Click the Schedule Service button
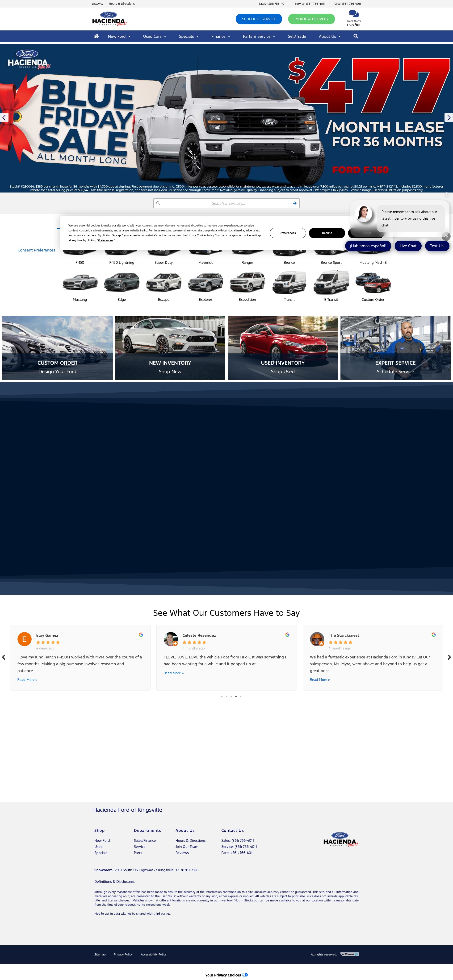 259,19
